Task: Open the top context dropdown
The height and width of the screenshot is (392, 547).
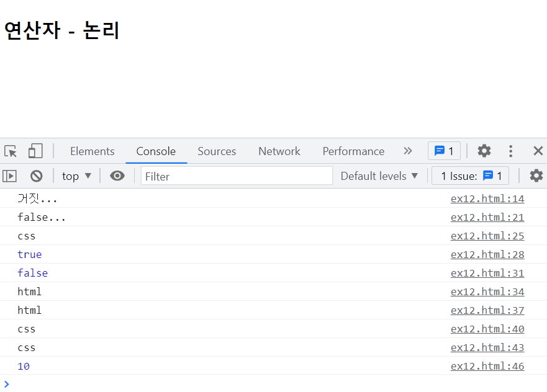Action: tap(77, 176)
